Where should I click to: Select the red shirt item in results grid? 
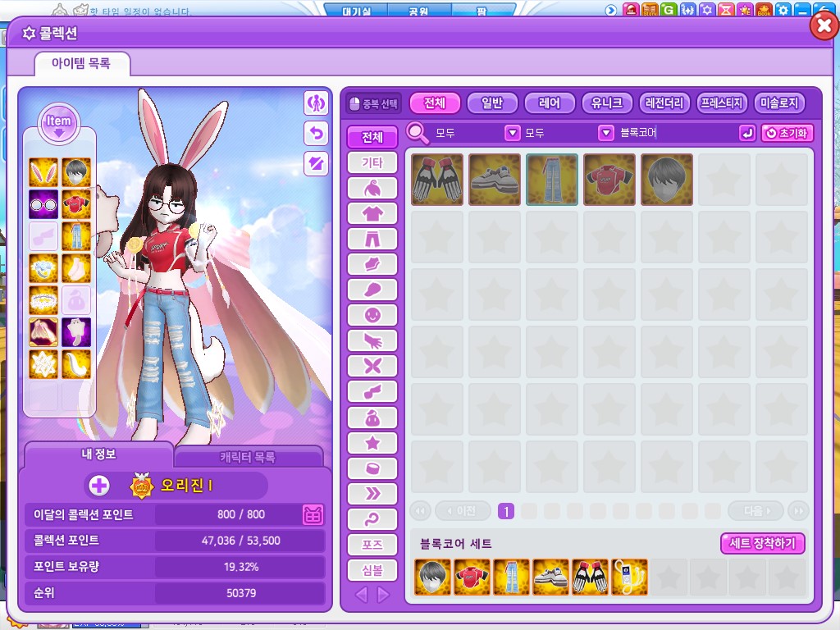609,180
